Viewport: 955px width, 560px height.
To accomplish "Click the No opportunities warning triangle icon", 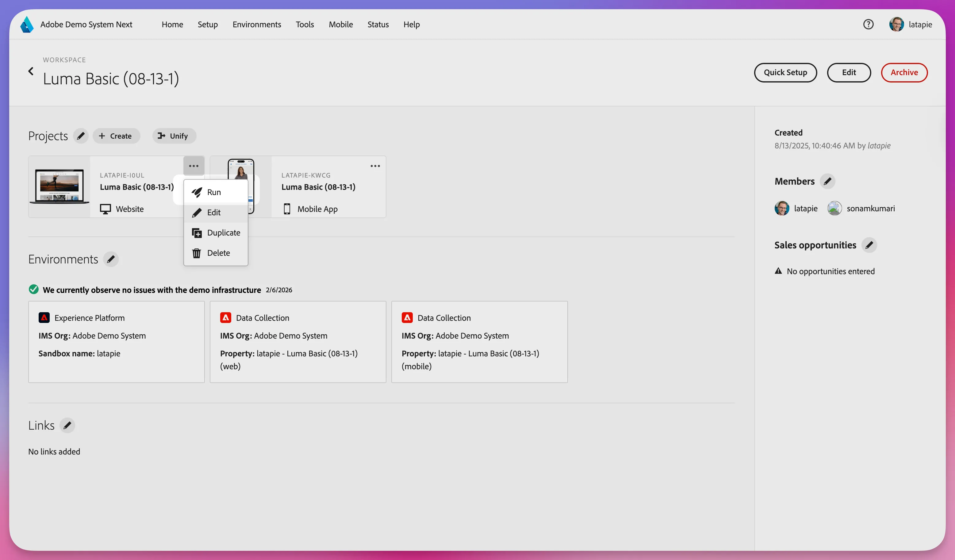I will pyautogui.click(x=778, y=271).
